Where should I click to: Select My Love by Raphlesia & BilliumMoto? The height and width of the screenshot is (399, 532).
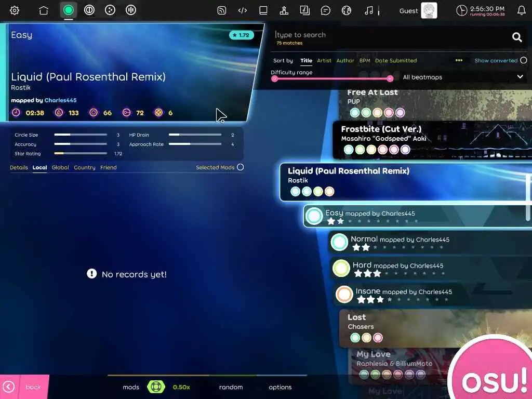[401, 365]
